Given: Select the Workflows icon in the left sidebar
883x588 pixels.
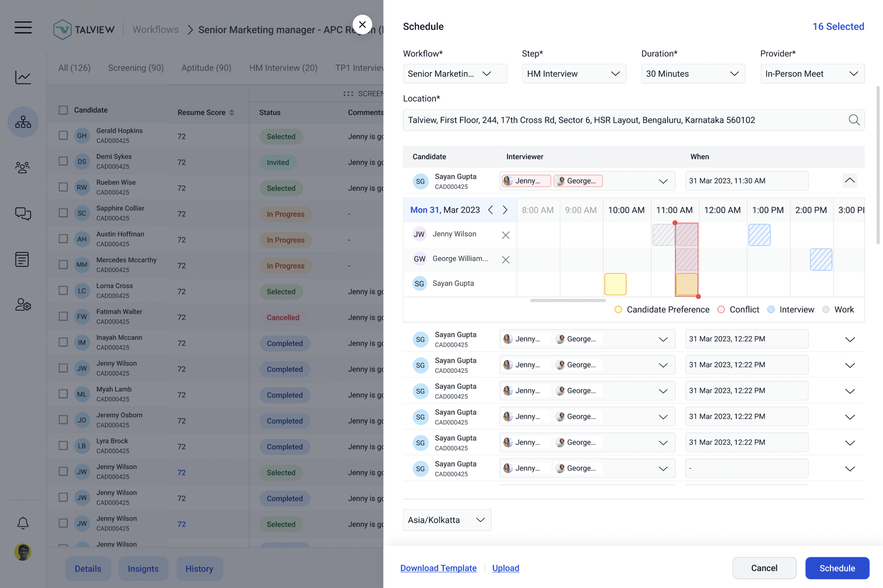Looking at the screenshot, I should click(23, 122).
